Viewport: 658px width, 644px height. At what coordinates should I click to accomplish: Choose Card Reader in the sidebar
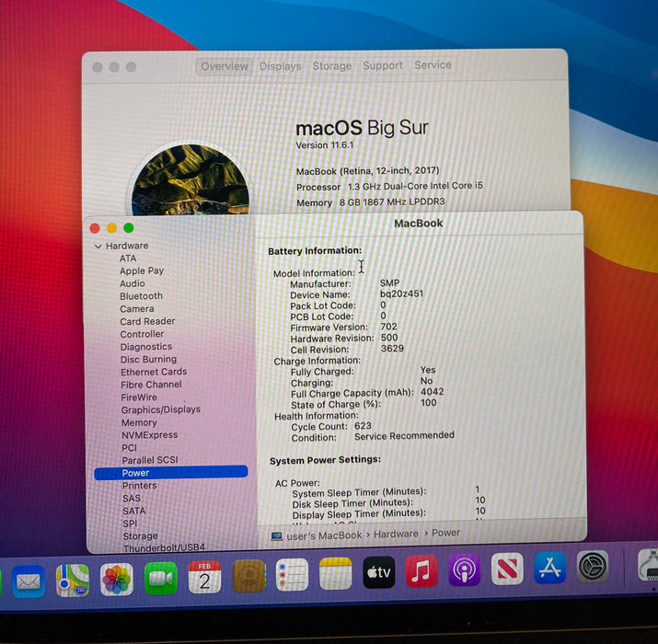tap(147, 321)
